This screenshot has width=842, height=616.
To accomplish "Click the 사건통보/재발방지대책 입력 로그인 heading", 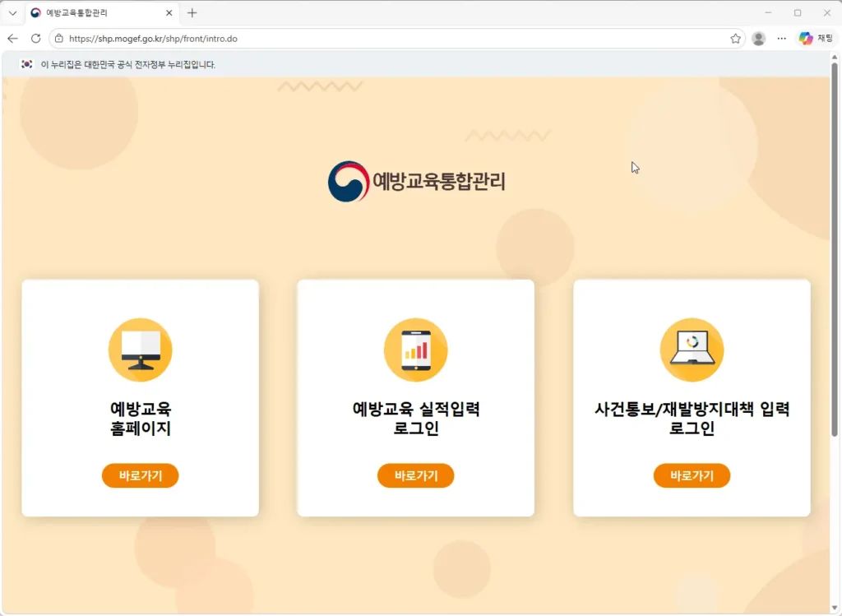I will (692, 419).
